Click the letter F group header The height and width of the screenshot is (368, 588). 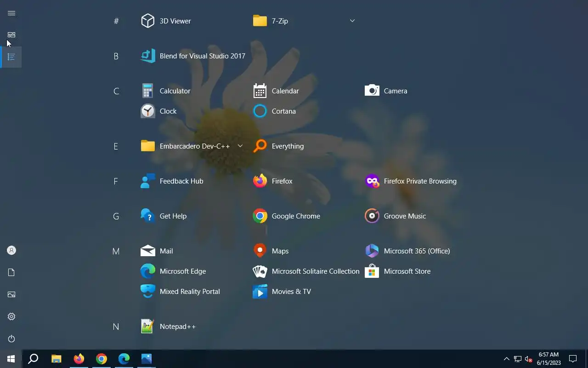[x=116, y=181]
